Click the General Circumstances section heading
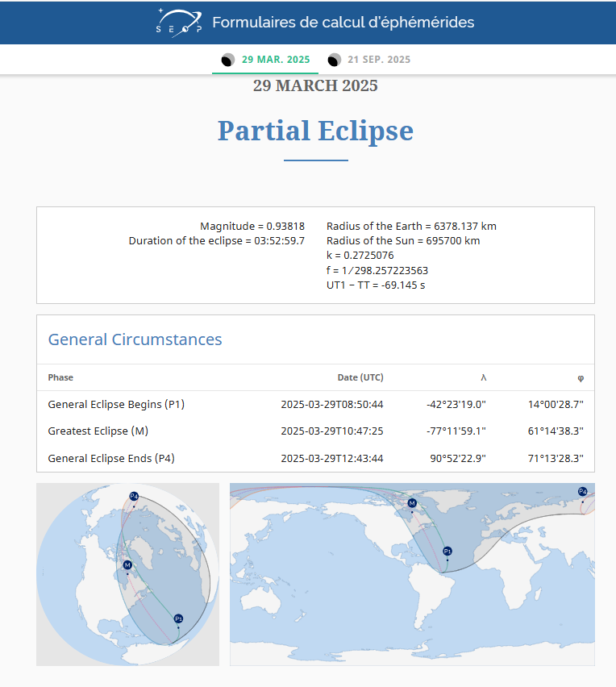The image size is (616, 687). (135, 339)
